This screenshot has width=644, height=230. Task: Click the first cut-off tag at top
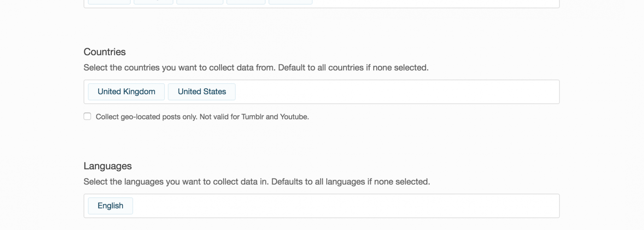point(109,2)
